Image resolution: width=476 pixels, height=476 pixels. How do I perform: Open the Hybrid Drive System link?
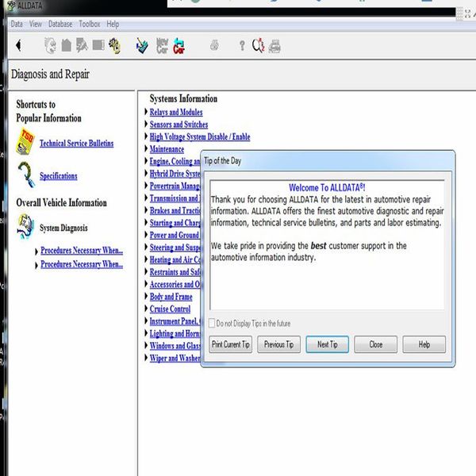(x=175, y=173)
